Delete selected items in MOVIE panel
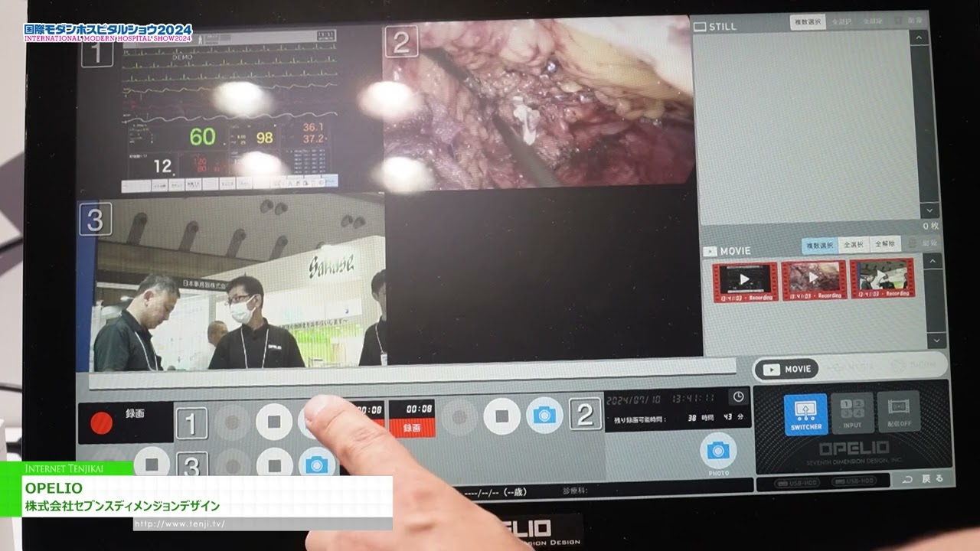The width and height of the screenshot is (980, 551). tap(923, 243)
